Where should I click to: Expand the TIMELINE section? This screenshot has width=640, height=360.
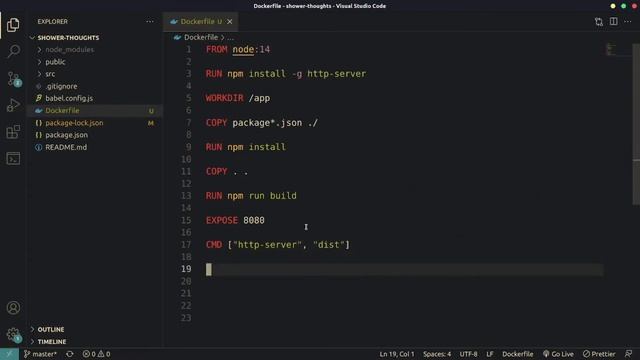[95, 342]
